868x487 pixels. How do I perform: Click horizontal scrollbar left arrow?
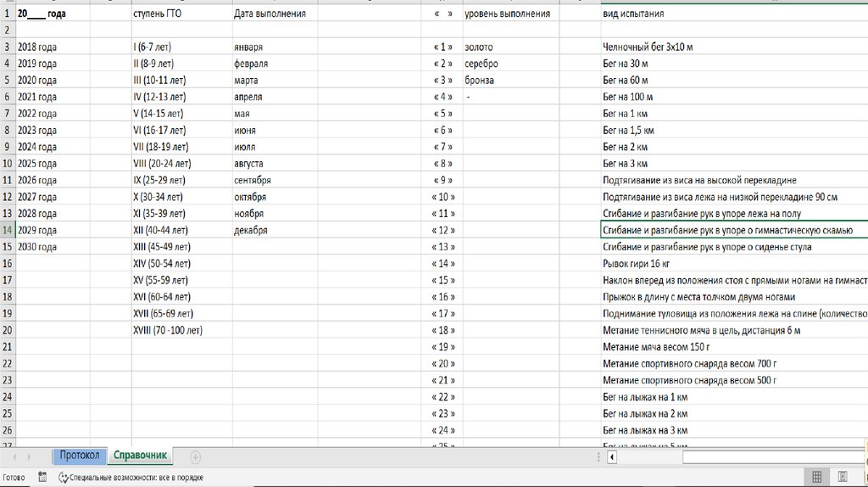[613, 457]
